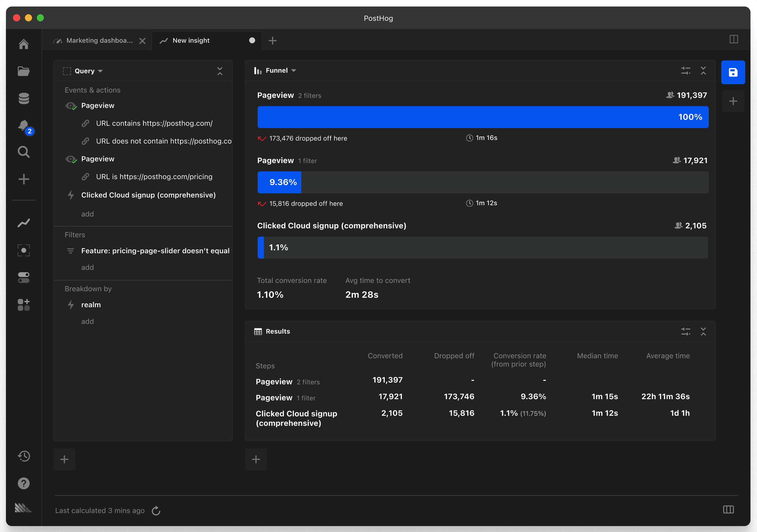This screenshot has width=757, height=532.
Task: Select the realm breakdown item
Action: point(91,305)
